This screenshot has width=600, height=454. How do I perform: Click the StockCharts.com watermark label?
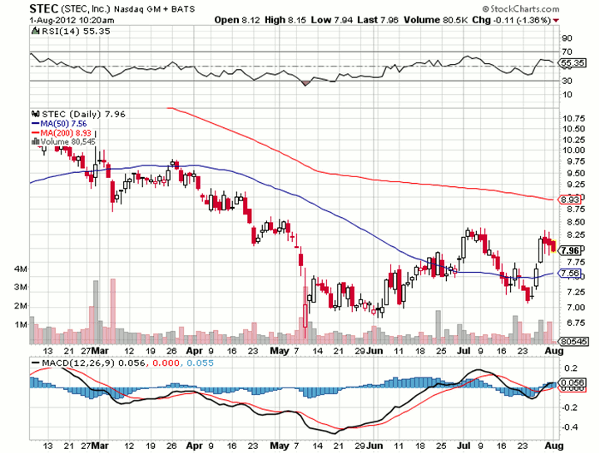pos(520,9)
